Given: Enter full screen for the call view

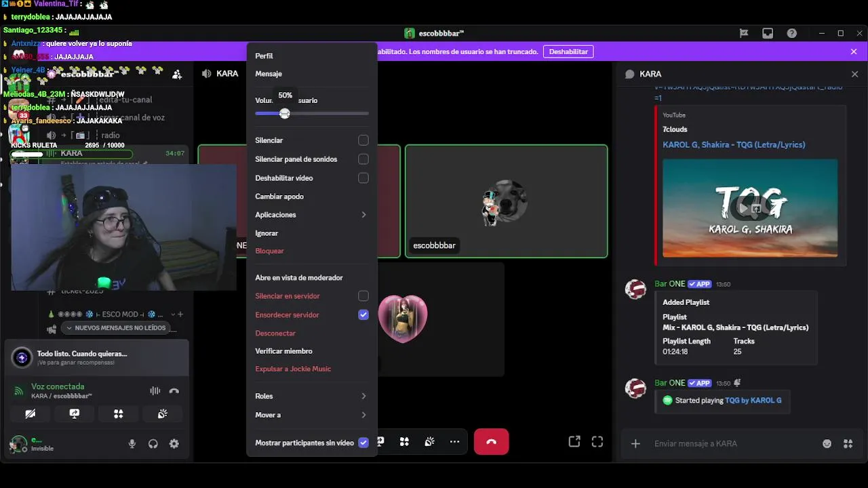Looking at the screenshot, I should pos(597,441).
